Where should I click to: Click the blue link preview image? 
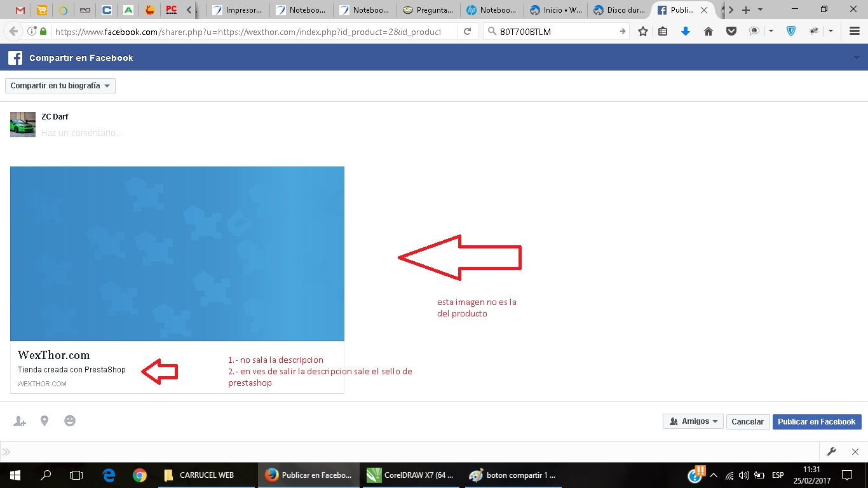[x=177, y=254]
